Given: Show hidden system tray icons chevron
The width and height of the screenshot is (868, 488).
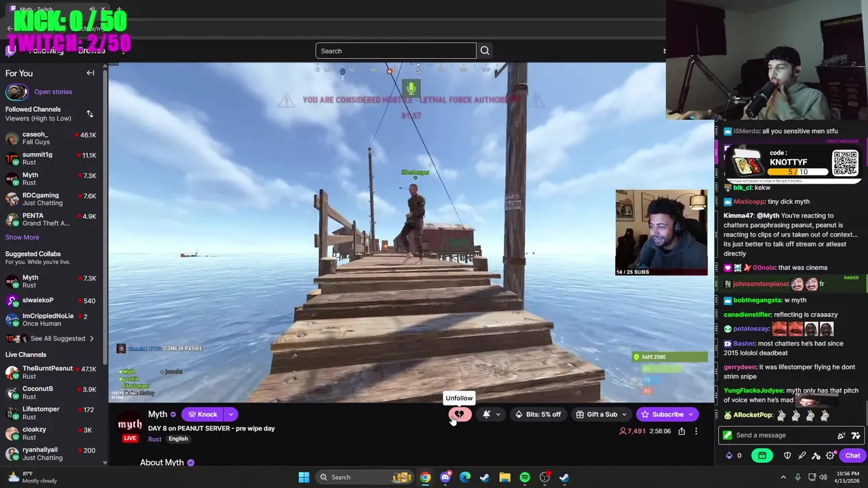Looking at the screenshot, I should click(783, 477).
